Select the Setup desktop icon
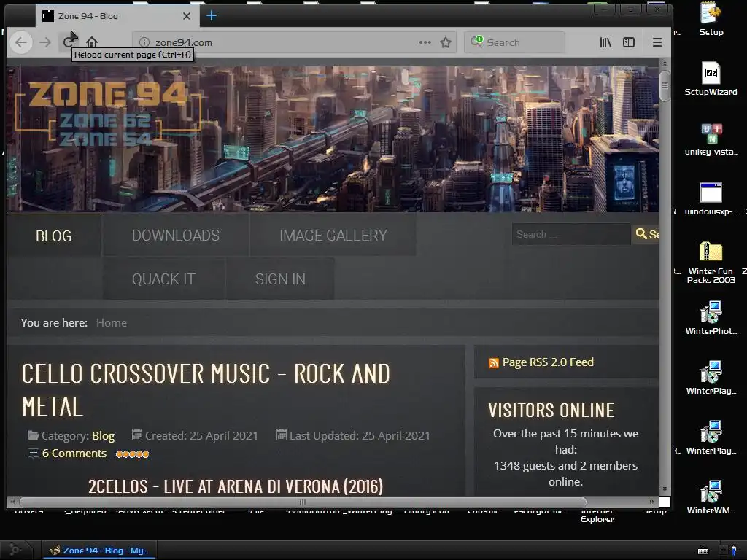The width and height of the screenshot is (747, 560). [x=711, y=19]
